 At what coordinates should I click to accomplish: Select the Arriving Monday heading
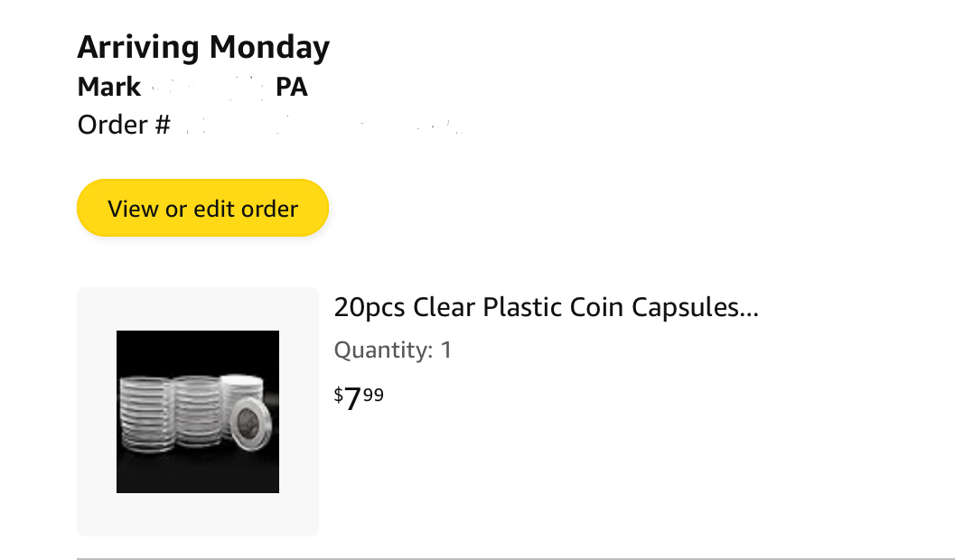(x=203, y=47)
